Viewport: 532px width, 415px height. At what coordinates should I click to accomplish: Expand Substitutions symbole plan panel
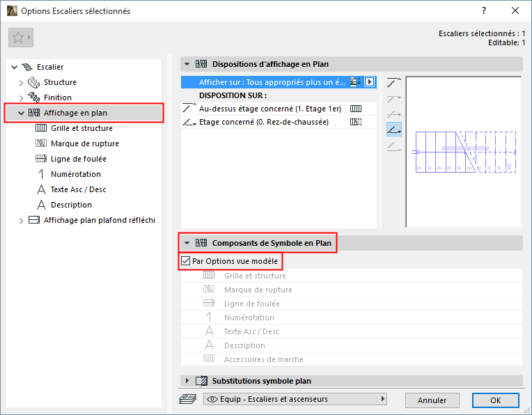click(x=187, y=381)
